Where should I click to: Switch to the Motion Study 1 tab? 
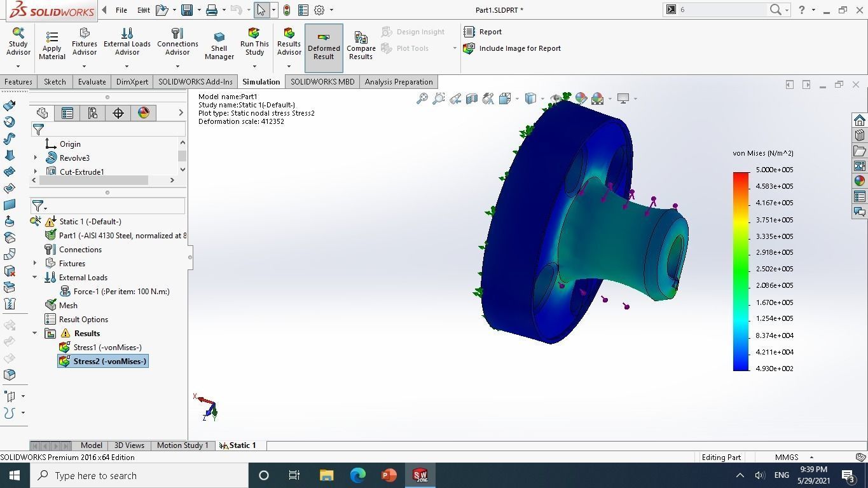click(183, 445)
